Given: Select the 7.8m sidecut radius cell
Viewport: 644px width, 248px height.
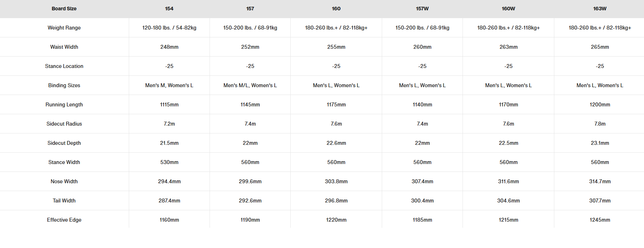Looking at the screenshot, I should click(600, 124).
